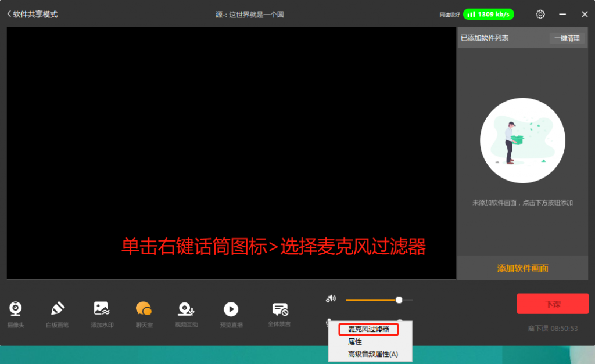Click the 已添加软件列表 header text
595x364 pixels.
click(485, 38)
